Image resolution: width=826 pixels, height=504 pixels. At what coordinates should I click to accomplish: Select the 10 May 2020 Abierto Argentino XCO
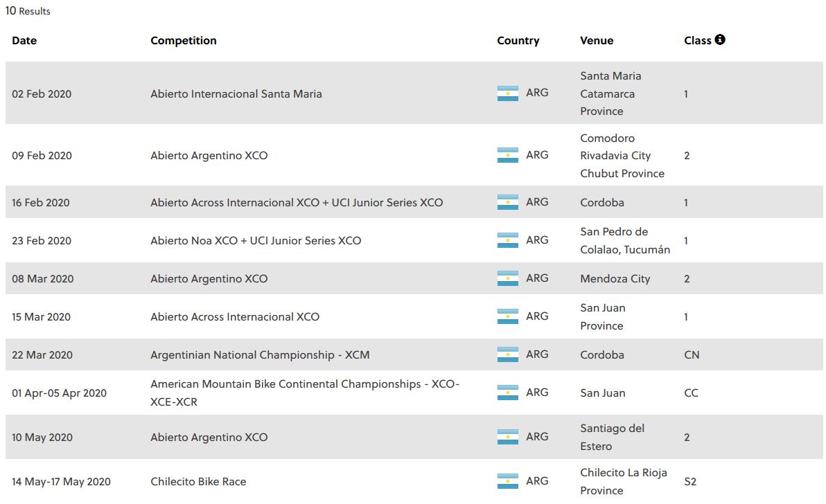click(209, 437)
